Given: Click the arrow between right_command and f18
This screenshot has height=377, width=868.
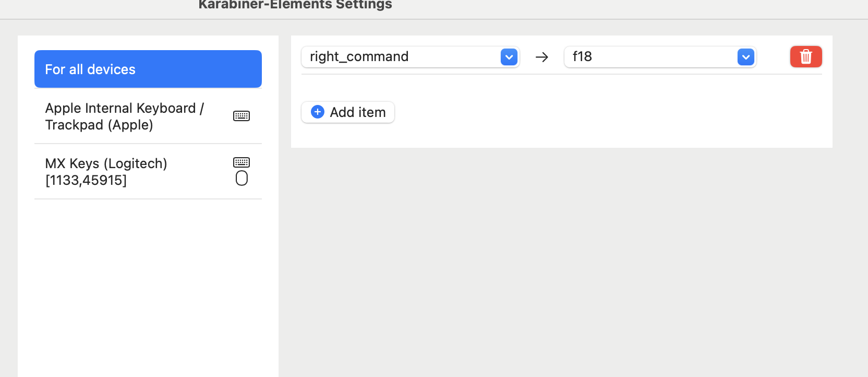Looking at the screenshot, I should (542, 57).
